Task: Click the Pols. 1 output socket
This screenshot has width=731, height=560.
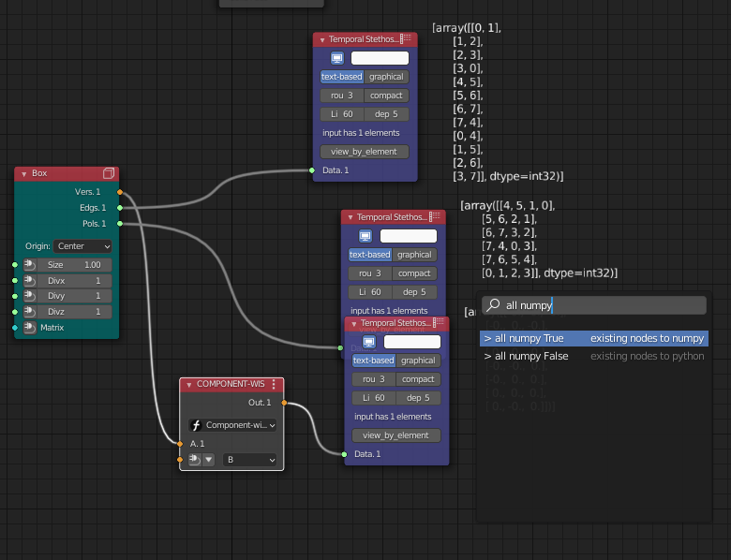Action: [x=120, y=224]
